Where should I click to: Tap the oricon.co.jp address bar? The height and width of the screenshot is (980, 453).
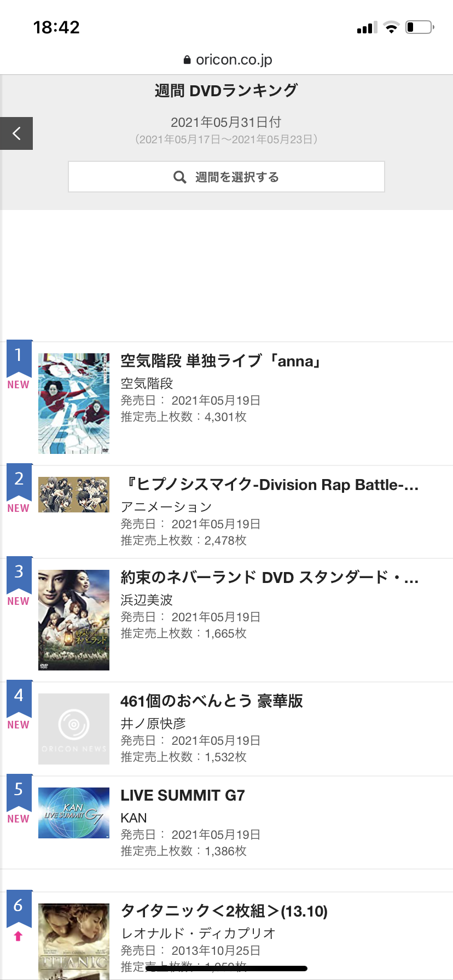coord(226,60)
